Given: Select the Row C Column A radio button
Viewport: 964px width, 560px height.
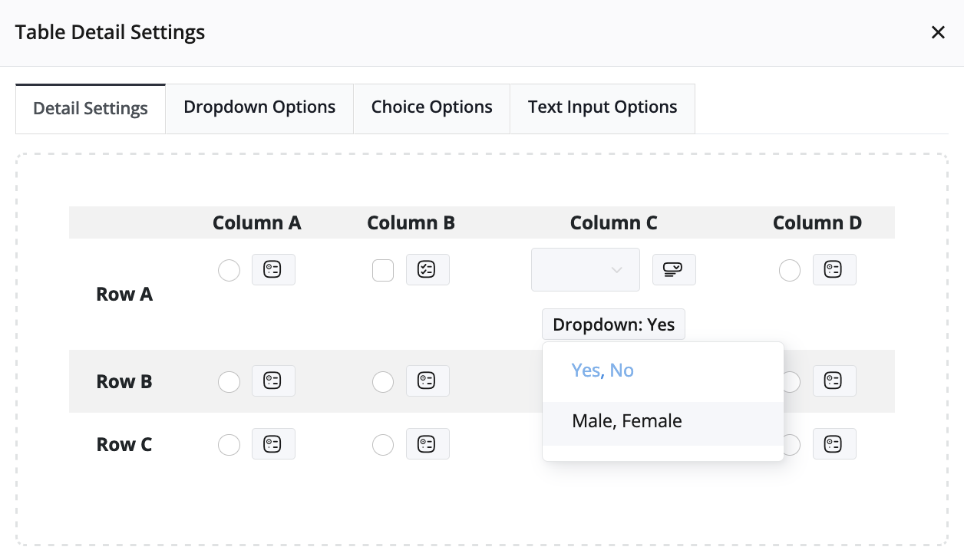Looking at the screenshot, I should (x=229, y=445).
